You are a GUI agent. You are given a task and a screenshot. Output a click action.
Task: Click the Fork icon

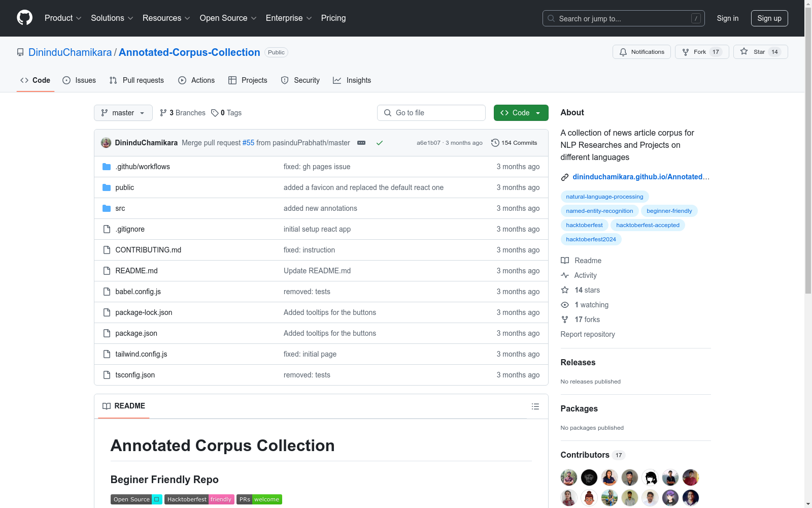[686, 52]
